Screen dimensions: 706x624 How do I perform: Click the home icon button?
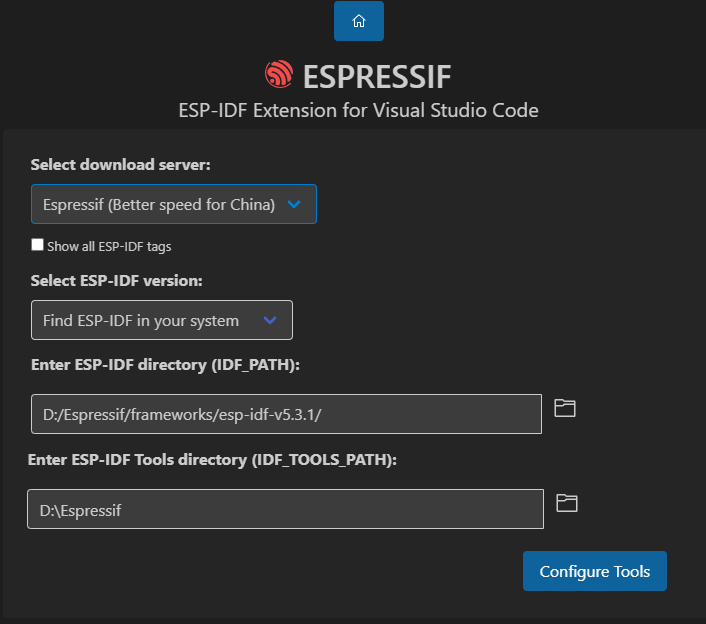(x=359, y=21)
